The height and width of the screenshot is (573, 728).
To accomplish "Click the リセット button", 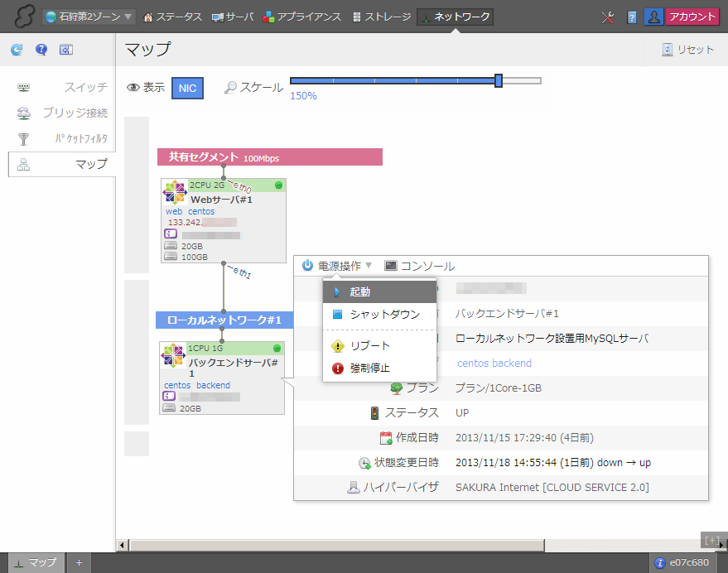I will tap(687, 50).
